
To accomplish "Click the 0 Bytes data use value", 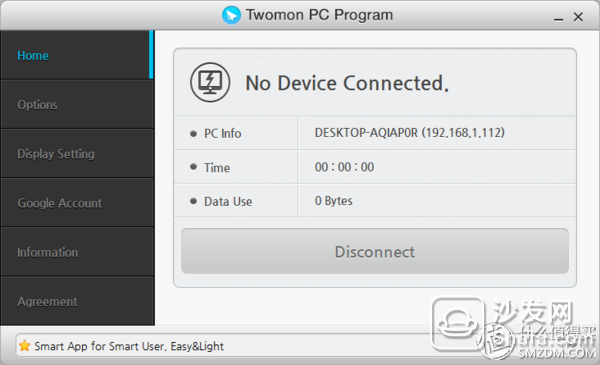I will coord(333,201).
